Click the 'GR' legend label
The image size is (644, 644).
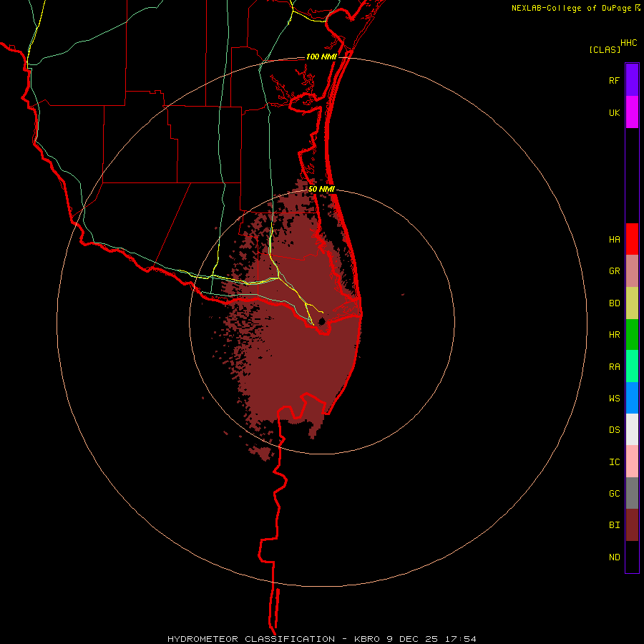(x=614, y=271)
